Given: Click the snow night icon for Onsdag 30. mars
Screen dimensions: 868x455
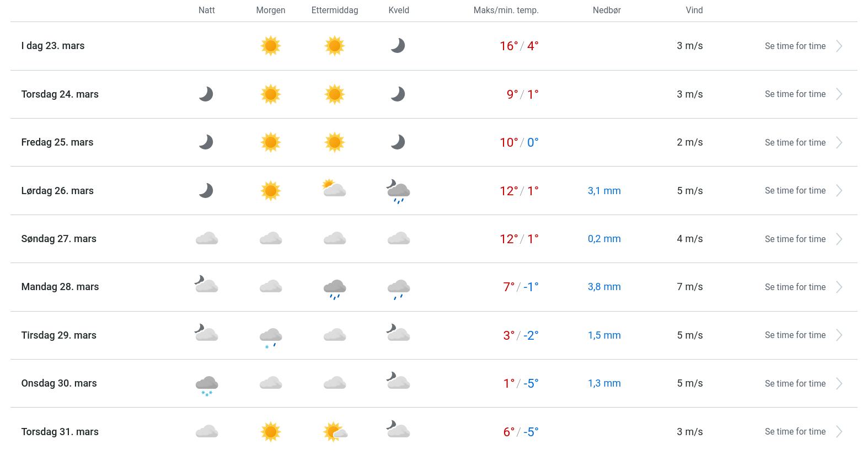Looking at the screenshot, I should (207, 384).
